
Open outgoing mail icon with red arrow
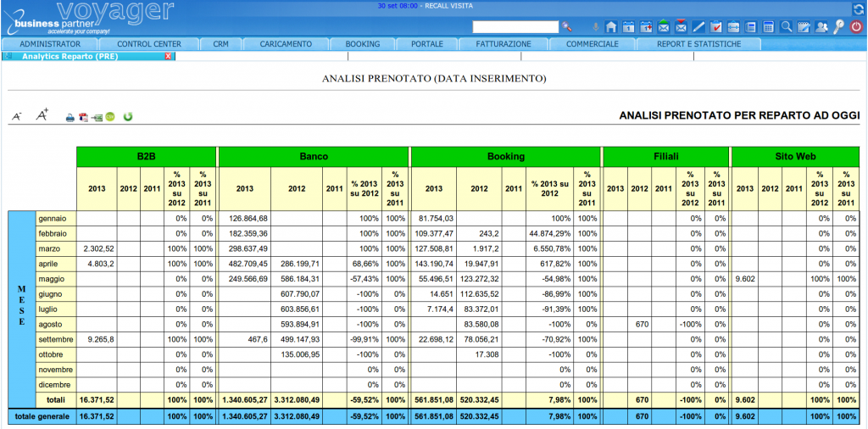pos(681,26)
